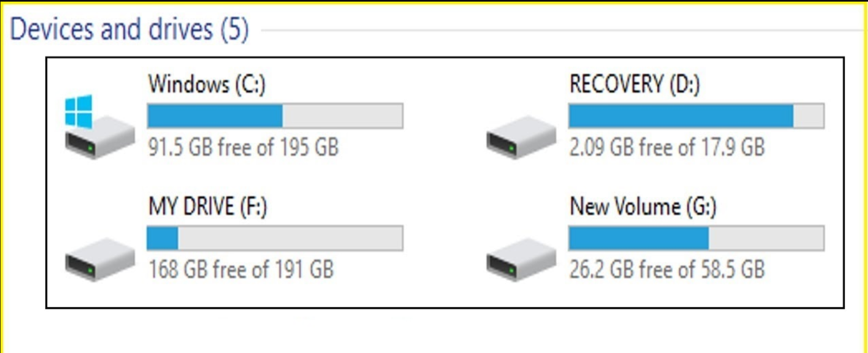Screen dimensions: 868x353
Task: Click the MY DRIVE (F:) disk icon
Action: point(100,259)
